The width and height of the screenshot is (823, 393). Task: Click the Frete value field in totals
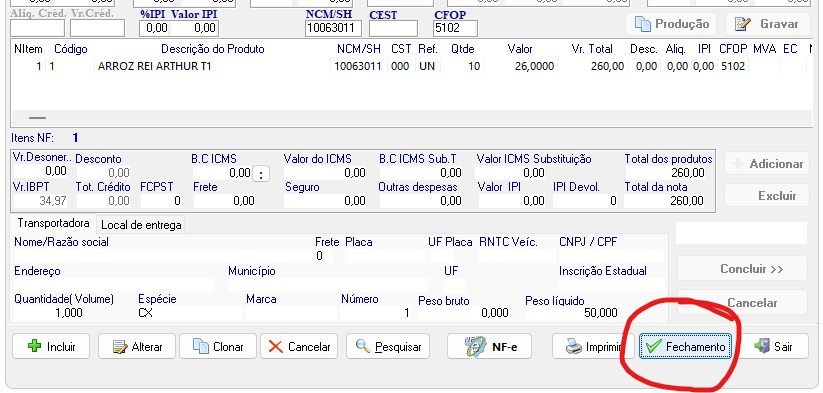(224, 200)
